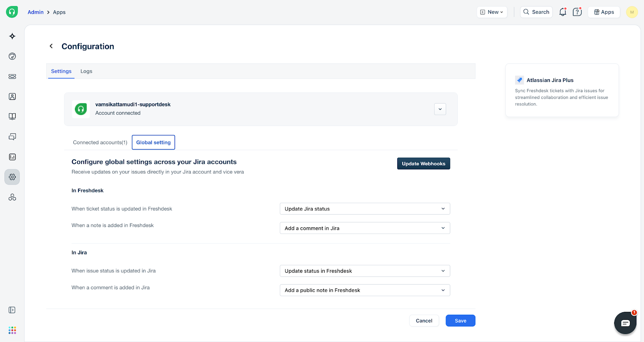Open the Update Jira status dropdown
Viewport: 644px width, 342px height.
coord(365,209)
